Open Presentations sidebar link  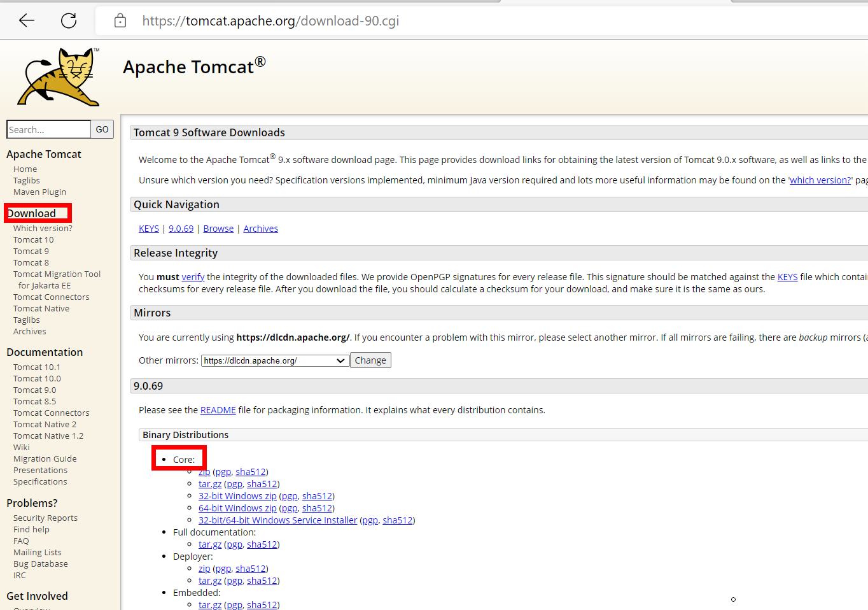coord(40,471)
